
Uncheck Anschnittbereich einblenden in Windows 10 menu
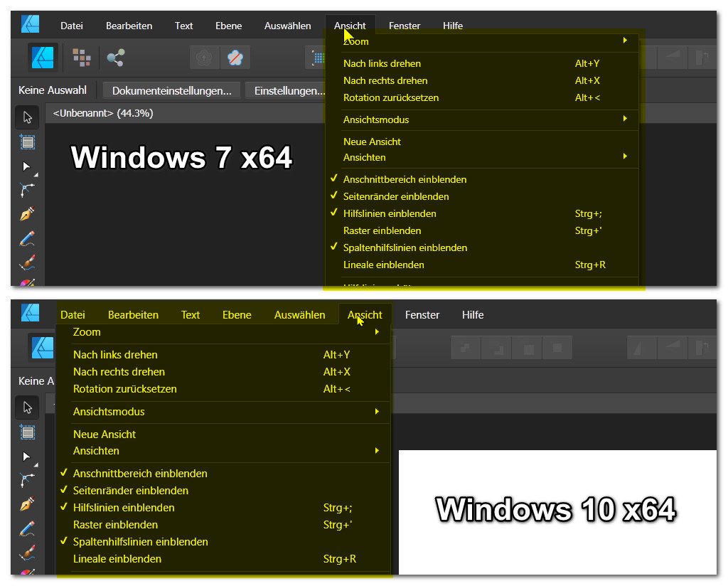click(223, 474)
